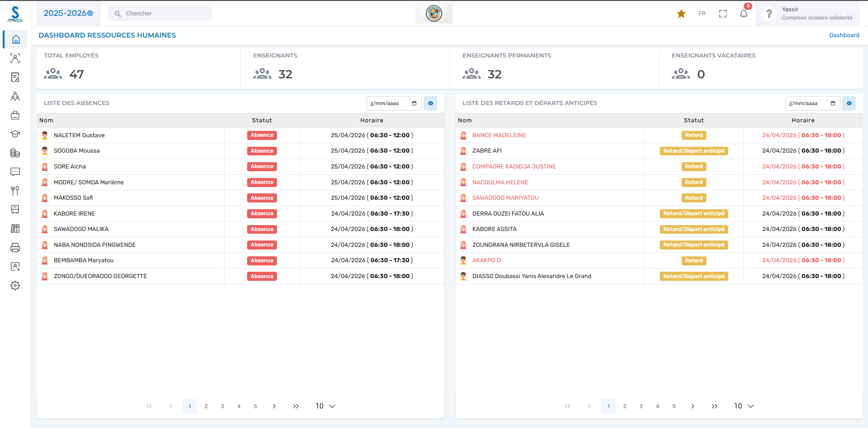The image size is (868, 428).
Task: Open the add-person icon in the sidebar
Action: [x=15, y=266]
